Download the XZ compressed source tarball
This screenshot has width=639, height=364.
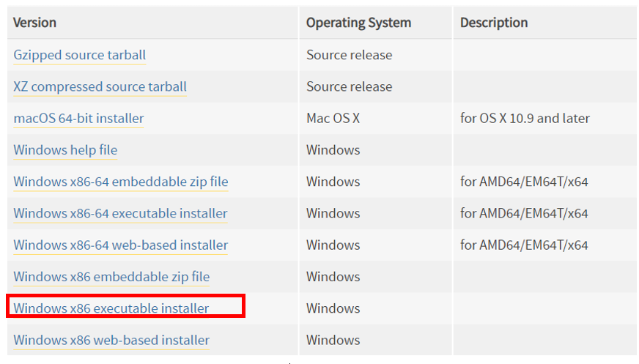click(100, 86)
